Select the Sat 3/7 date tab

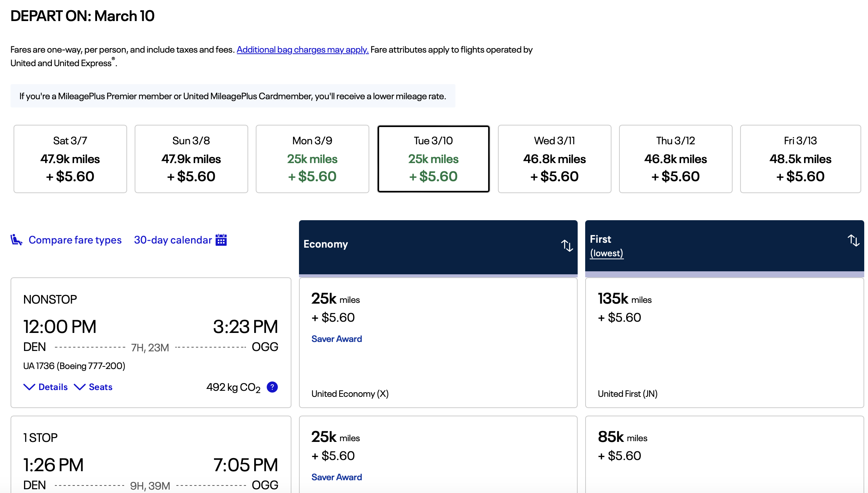[70, 159]
